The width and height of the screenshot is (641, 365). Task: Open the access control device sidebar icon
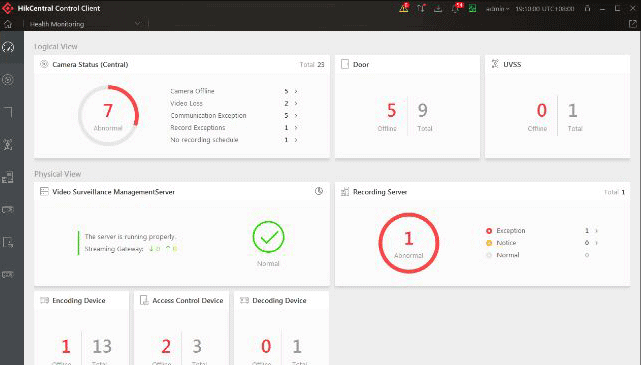coord(8,242)
